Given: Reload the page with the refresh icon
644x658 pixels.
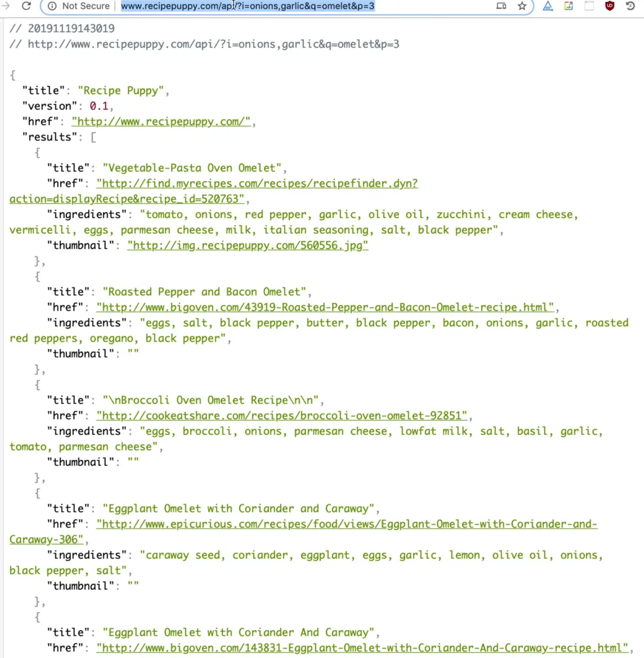Looking at the screenshot, I should [x=26, y=6].
